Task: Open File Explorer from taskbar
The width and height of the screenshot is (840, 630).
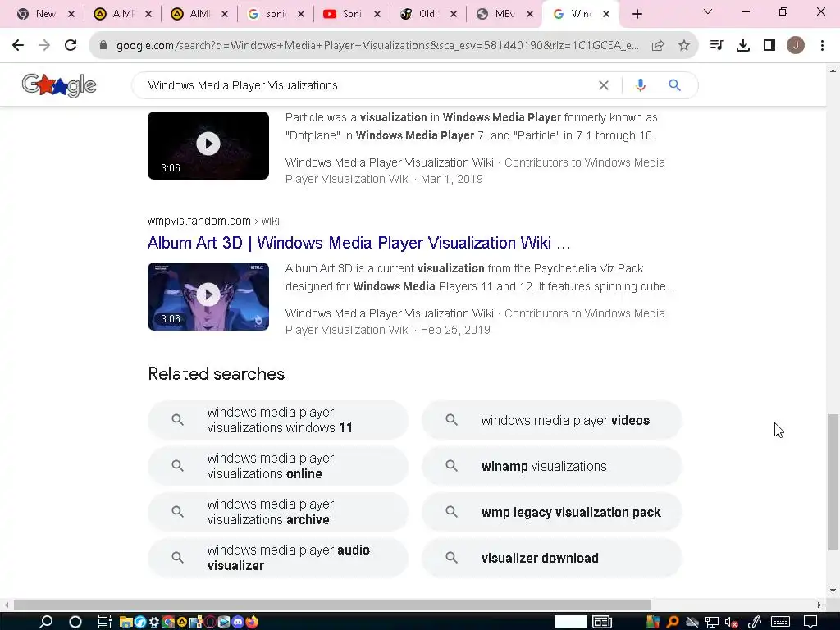Action: pyautogui.click(x=126, y=622)
